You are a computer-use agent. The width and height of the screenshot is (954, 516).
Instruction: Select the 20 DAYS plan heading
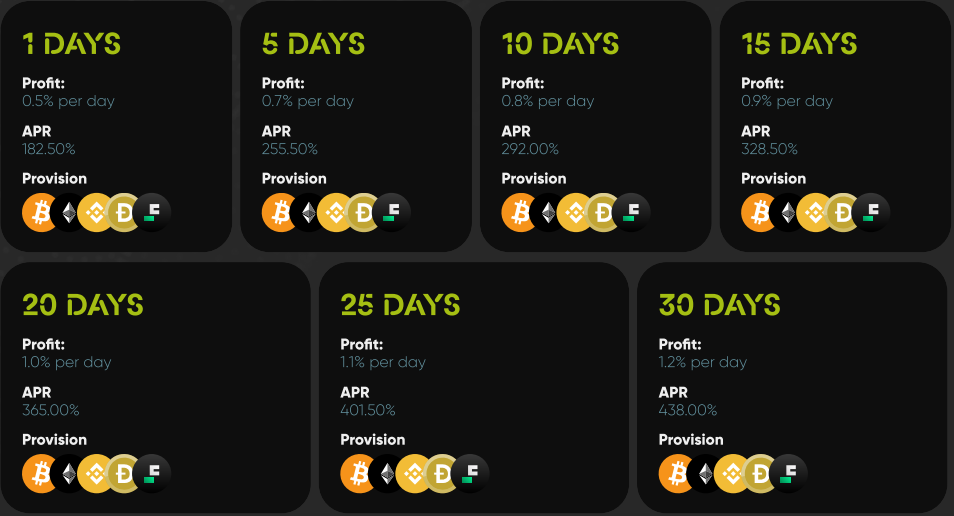tap(83, 304)
